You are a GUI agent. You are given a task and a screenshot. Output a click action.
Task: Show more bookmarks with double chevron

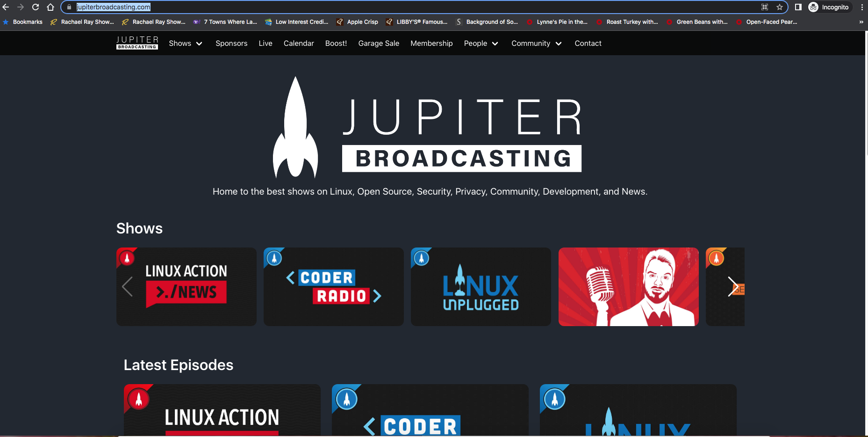pyautogui.click(x=861, y=22)
